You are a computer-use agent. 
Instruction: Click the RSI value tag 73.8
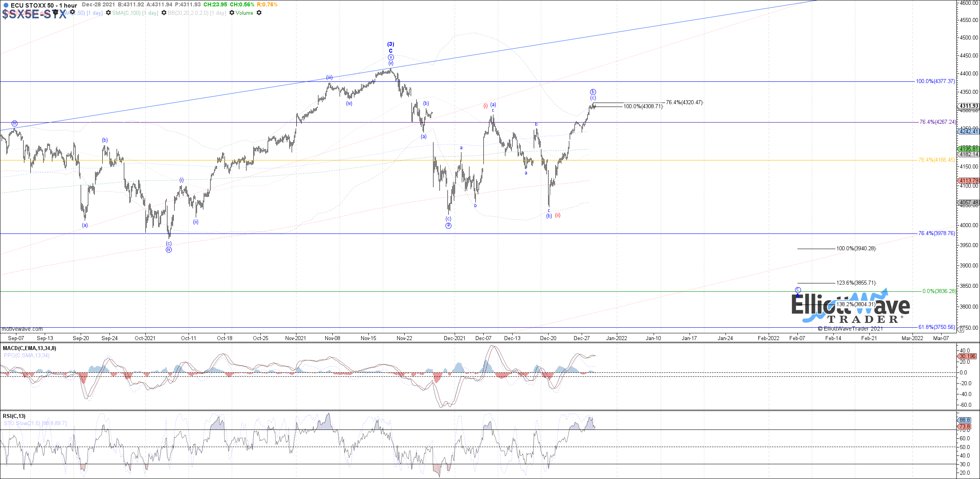965,427
